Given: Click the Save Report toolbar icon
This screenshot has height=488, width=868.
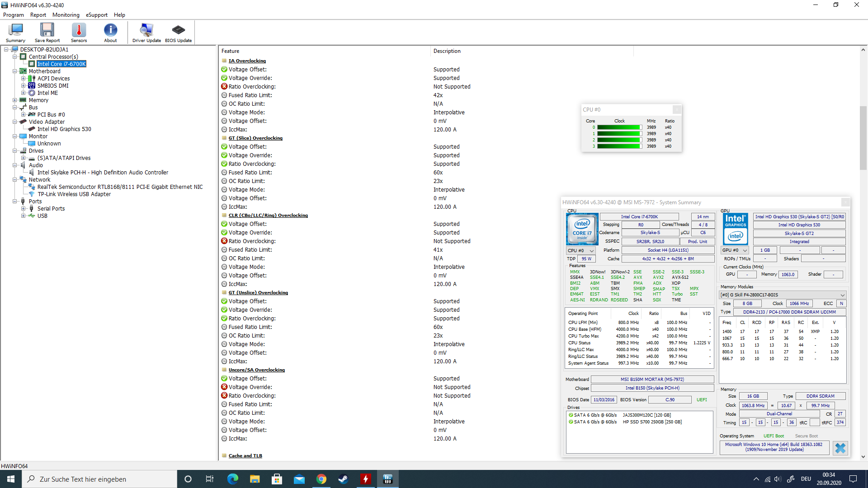Looking at the screenshot, I should (47, 32).
